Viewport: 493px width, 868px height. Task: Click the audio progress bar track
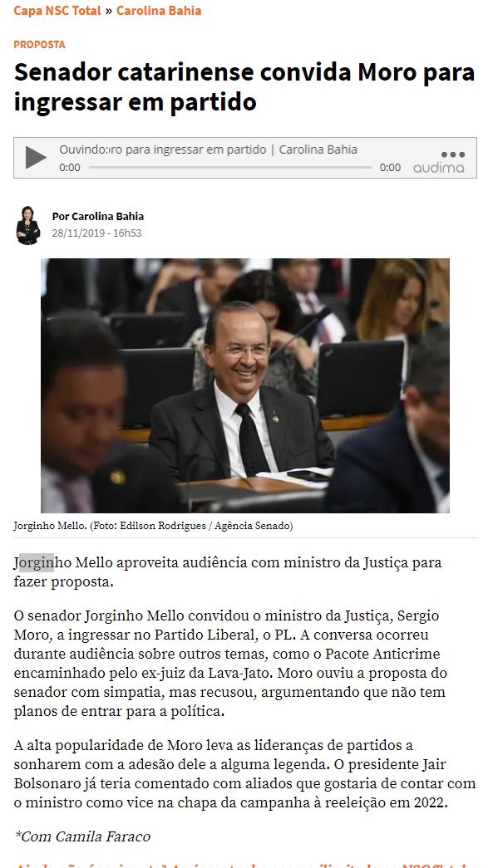[230, 167]
